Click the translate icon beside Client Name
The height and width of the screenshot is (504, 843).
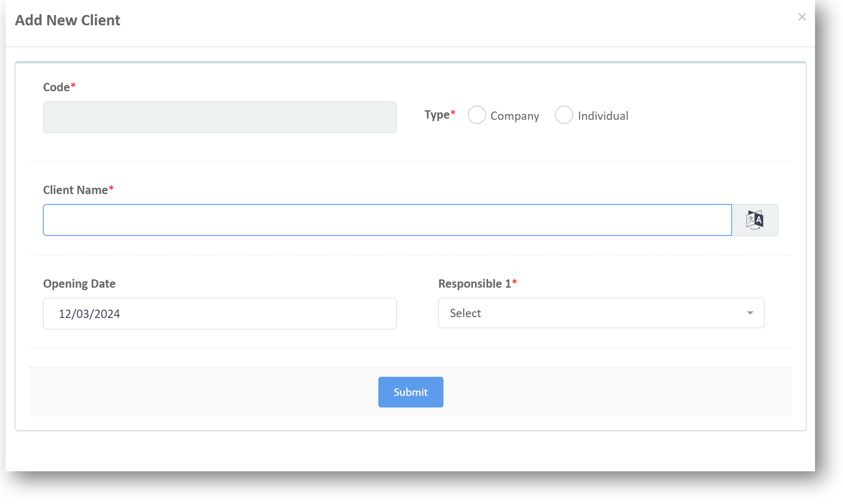click(755, 220)
